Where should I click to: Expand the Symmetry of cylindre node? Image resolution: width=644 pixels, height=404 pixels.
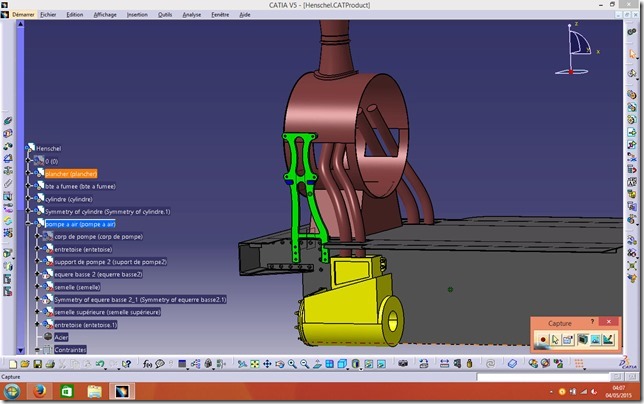coord(28,211)
